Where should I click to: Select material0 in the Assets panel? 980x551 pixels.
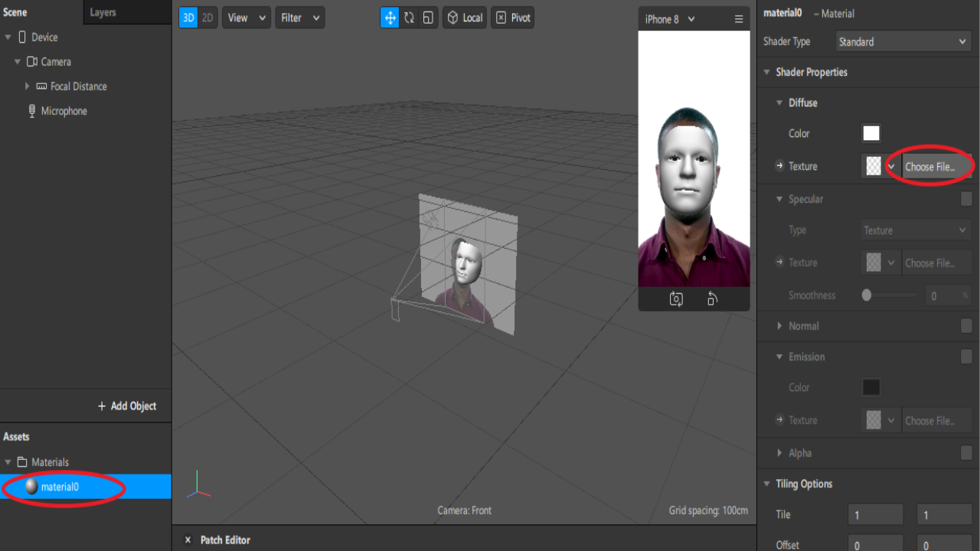(60, 487)
